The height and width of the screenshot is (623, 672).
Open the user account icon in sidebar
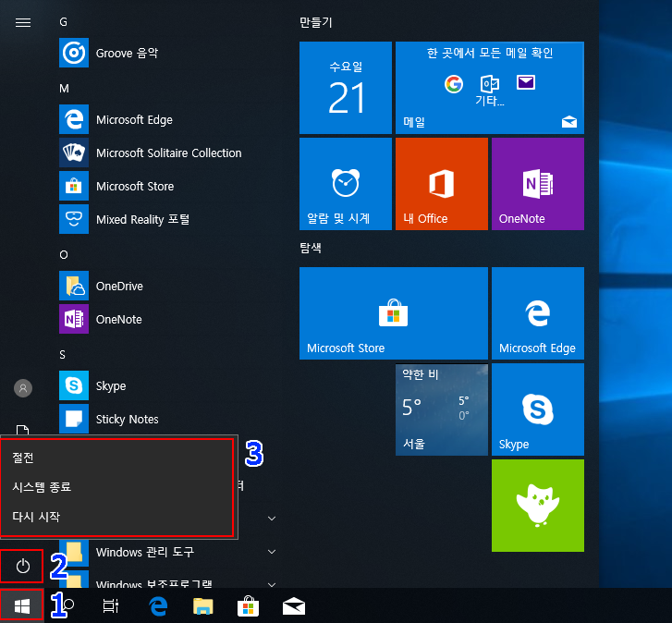coord(23,388)
